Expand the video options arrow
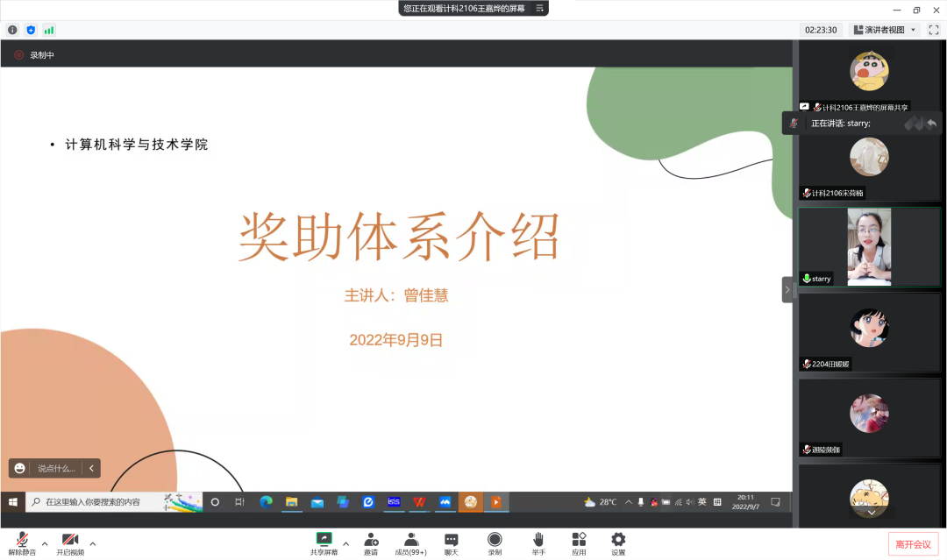The height and width of the screenshot is (560, 947). pos(93,544)
